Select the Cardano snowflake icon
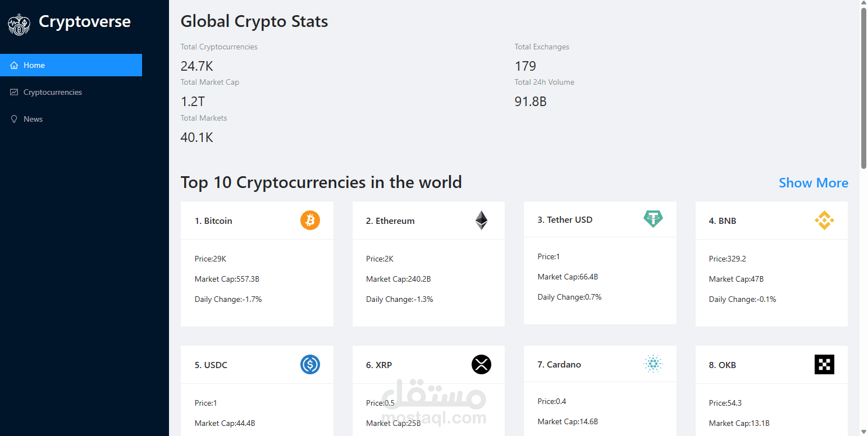The width and height of the screenshot is (868, 436). [x=653, y=364]
